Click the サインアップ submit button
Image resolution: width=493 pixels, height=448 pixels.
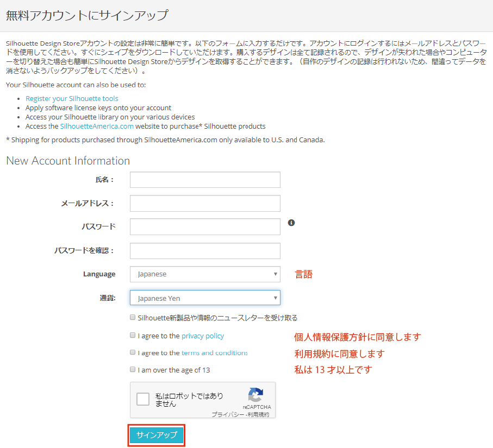point(157,436)
